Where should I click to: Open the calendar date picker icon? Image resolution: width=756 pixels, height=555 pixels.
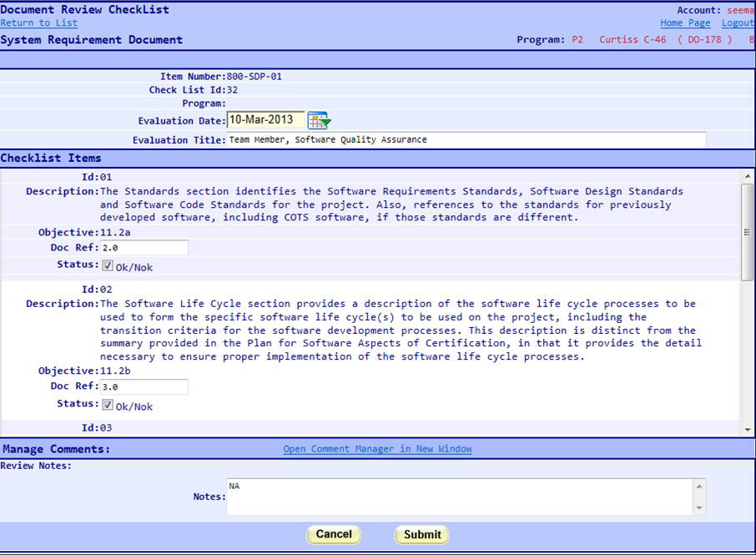coord(318,120)
